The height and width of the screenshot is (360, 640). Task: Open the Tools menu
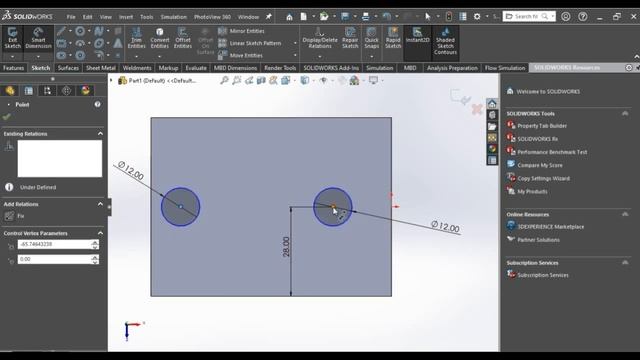[x=147, y=17]
